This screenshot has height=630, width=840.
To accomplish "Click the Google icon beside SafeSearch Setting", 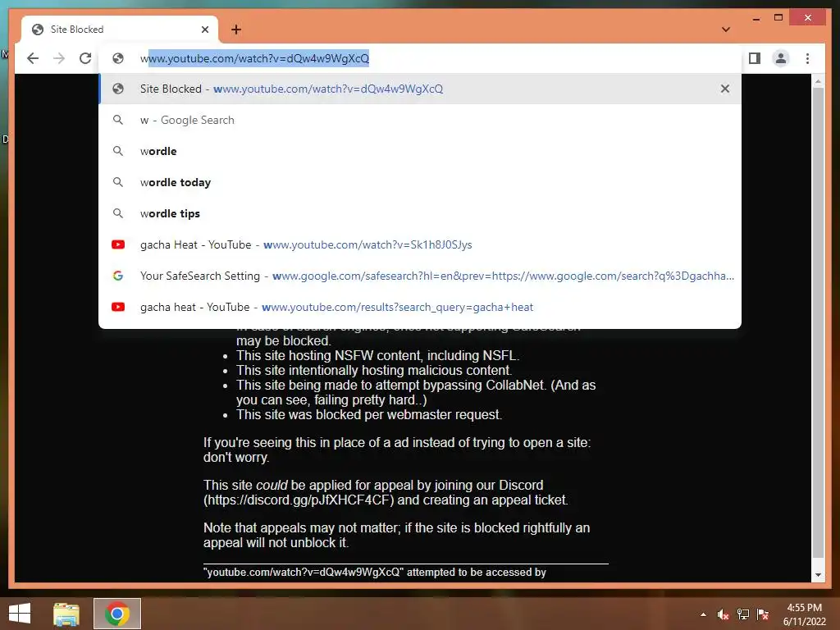I will (x=118, y=276).
